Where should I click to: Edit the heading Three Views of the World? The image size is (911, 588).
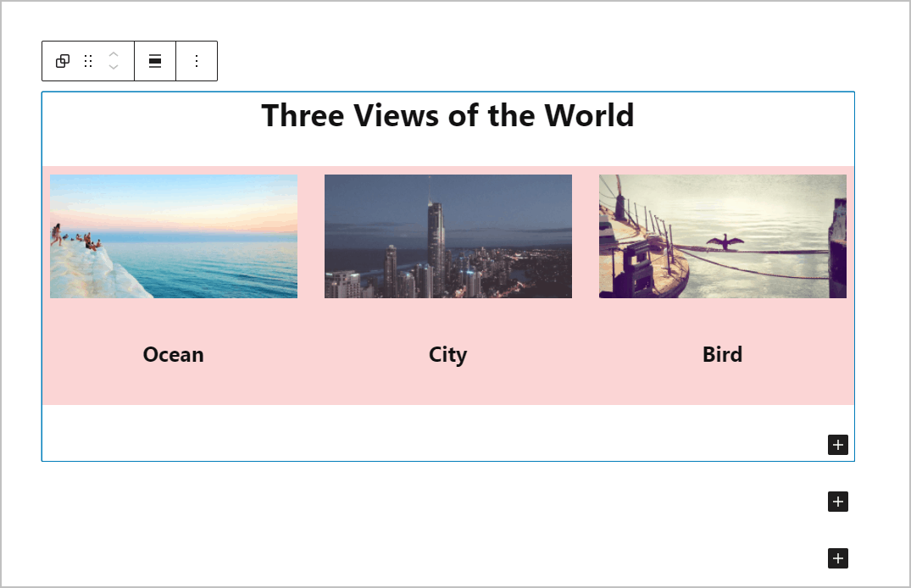point(447,115)
